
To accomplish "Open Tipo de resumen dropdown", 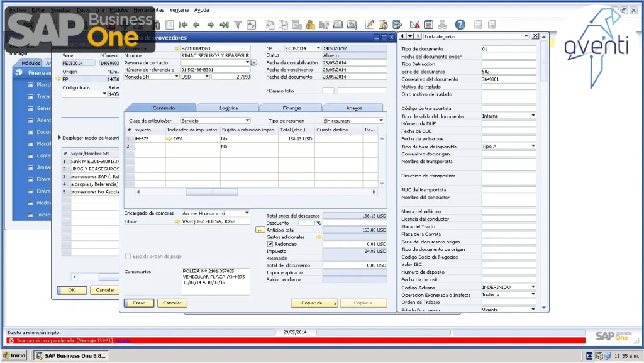I will [381, 120].
